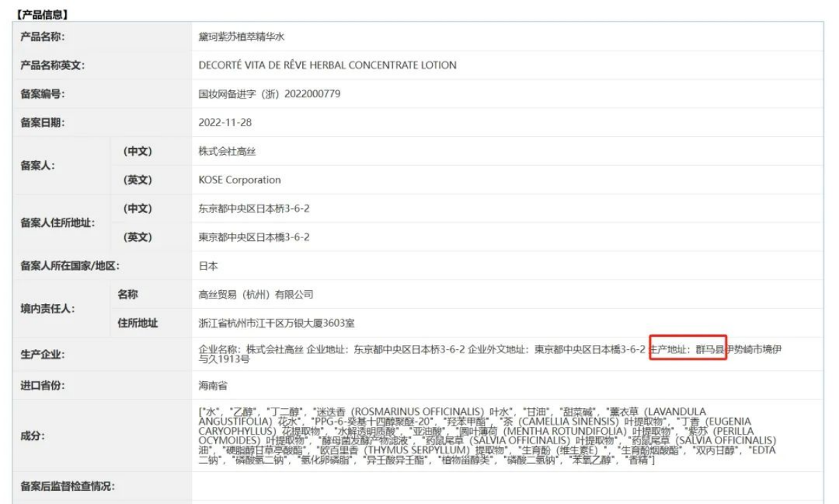
Task: Click the (中文) sublabel beside 备案人
Action: point(138,151)
